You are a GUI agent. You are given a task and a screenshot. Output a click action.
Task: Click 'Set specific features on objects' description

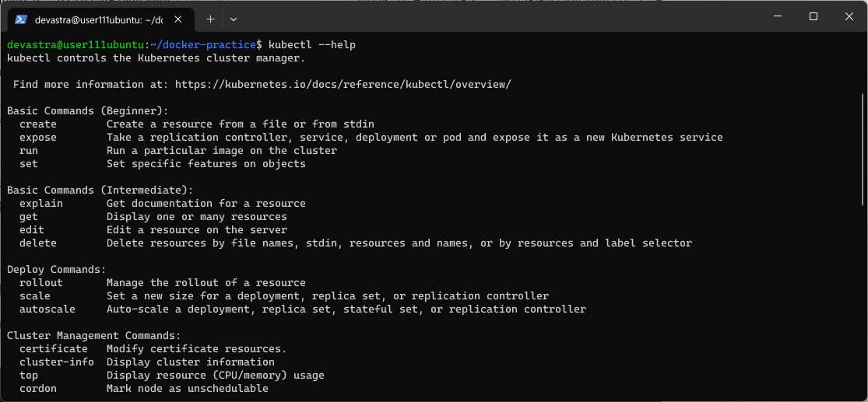pyautogui.click(x=206, y=163)
